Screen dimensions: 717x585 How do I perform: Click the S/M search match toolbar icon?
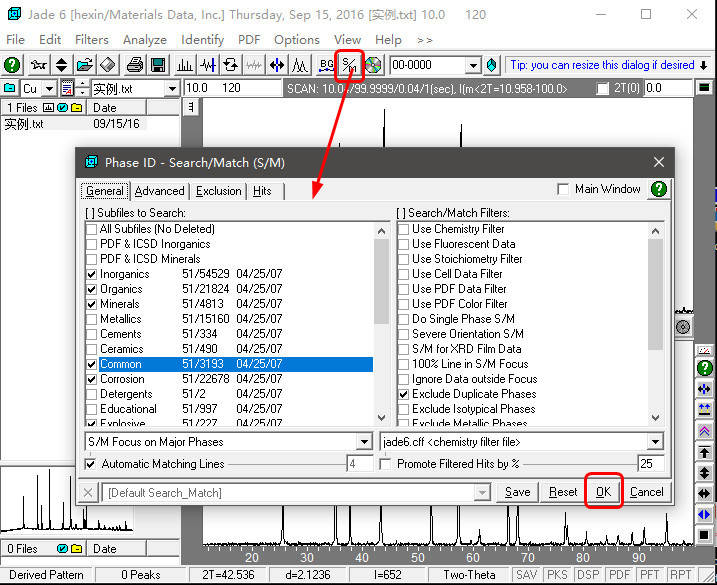point(349,65)
